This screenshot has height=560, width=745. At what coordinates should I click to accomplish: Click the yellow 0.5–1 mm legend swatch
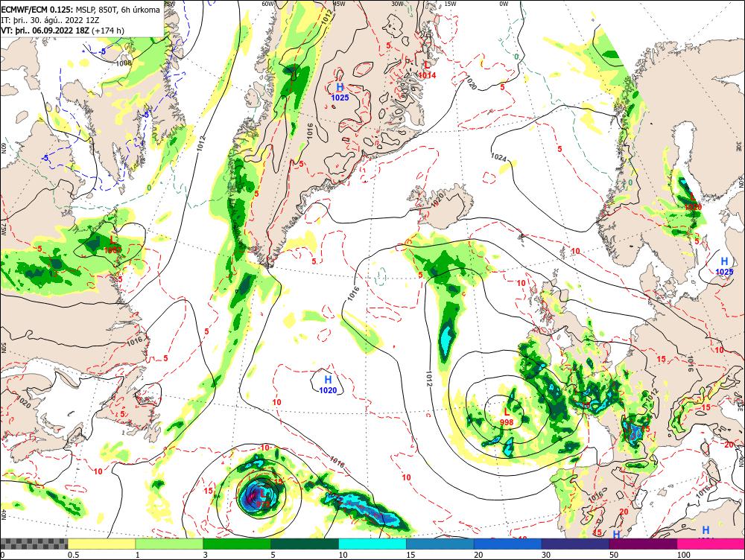point(101,544)
